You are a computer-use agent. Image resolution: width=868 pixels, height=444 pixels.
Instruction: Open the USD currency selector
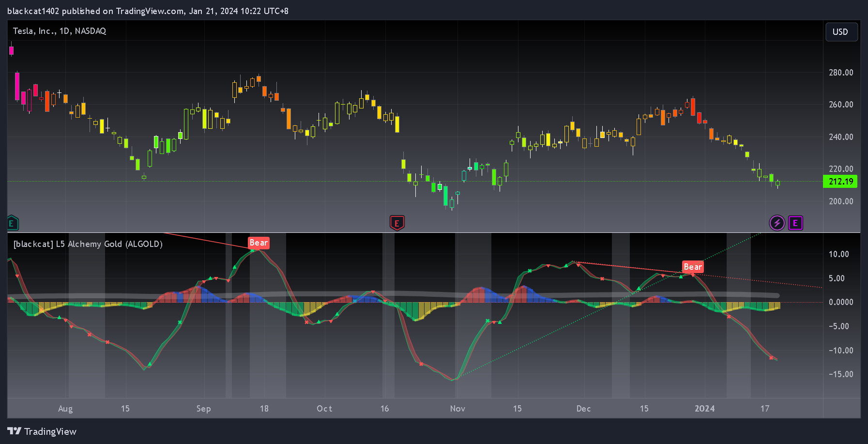click(841, 32)
